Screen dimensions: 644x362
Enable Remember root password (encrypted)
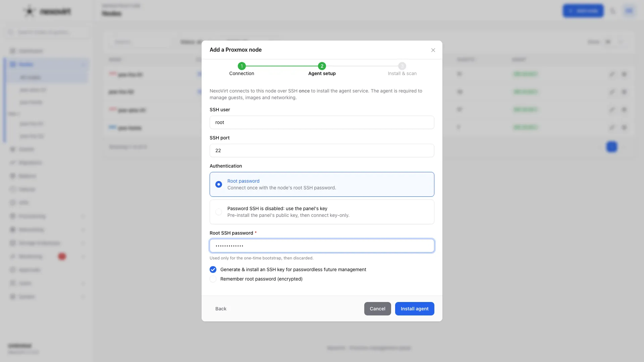[x=213, y=279]
